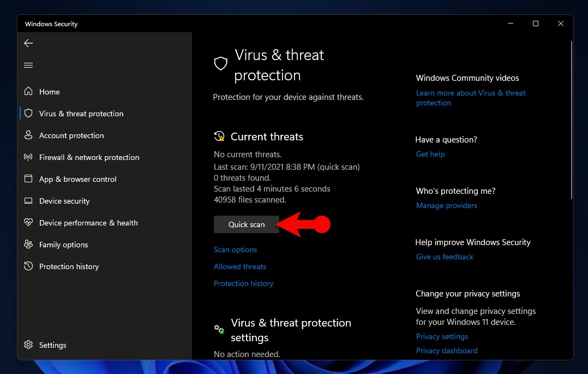This screenshot has width=588, height=374.
Task: Open Allowed threats link
Action: (240, 266)
